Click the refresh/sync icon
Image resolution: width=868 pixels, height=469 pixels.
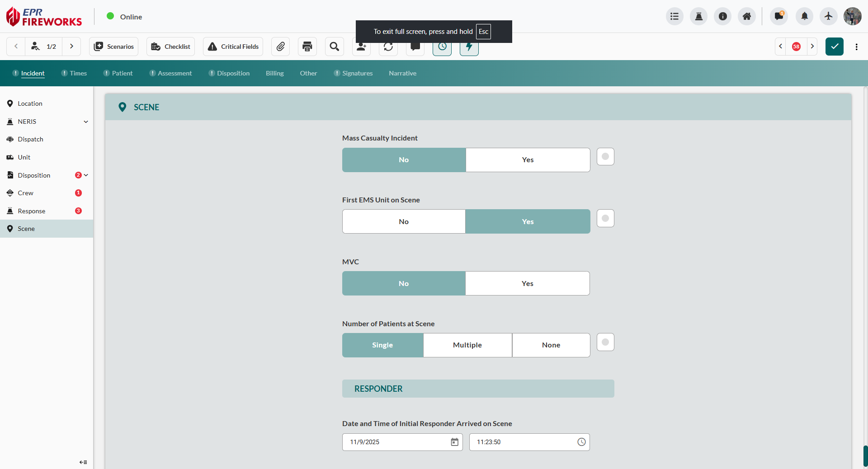pos(388,47)
